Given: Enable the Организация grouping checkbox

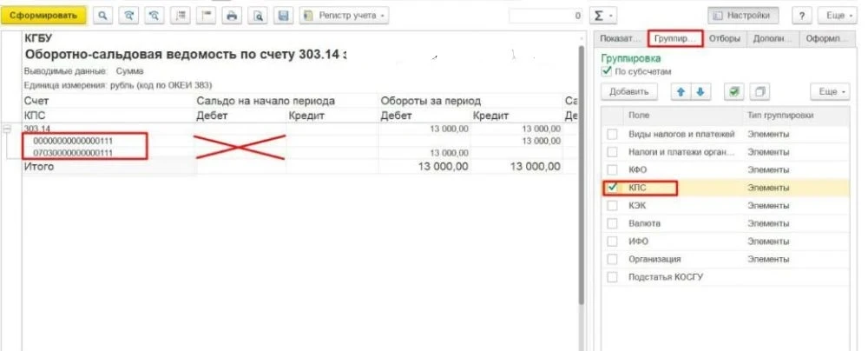Looking at the screenshot, I should click(612, 259).
